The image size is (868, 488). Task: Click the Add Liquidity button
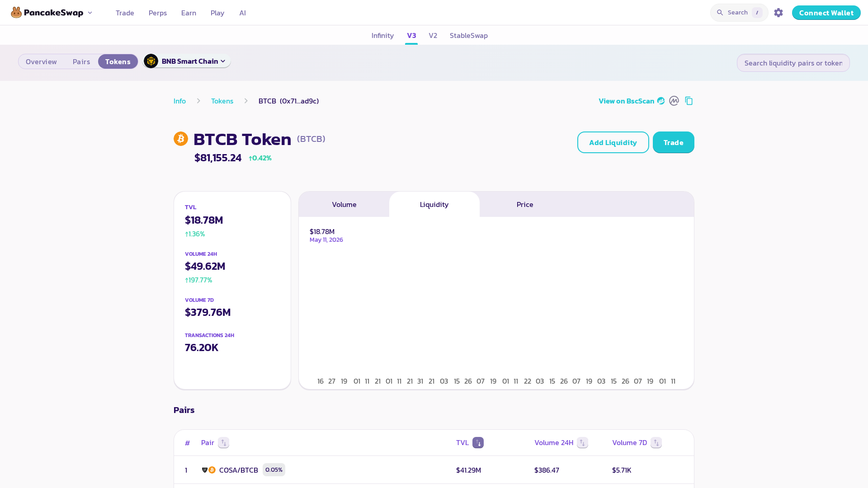(x=613, y=142)
